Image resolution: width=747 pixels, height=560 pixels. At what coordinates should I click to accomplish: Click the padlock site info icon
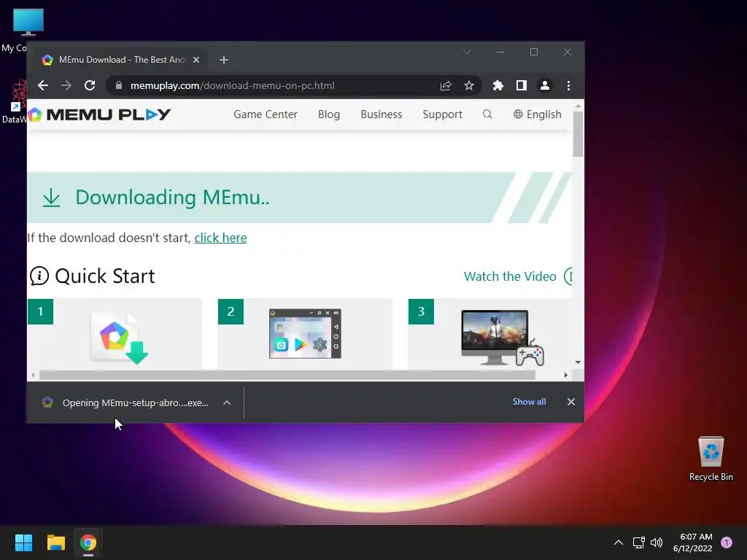pyautogui.click(x=119, y=85)
